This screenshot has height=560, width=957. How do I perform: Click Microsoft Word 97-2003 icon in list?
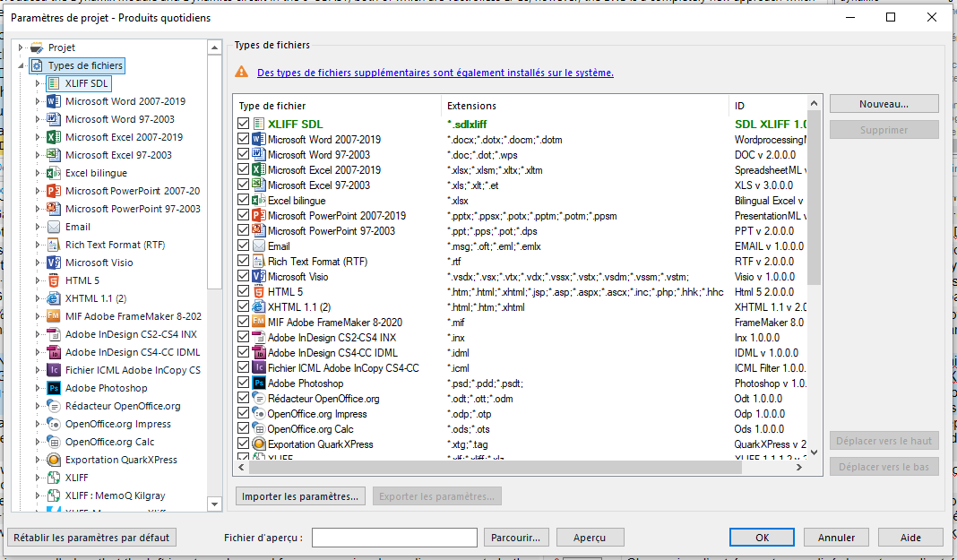tap(259, 154)
